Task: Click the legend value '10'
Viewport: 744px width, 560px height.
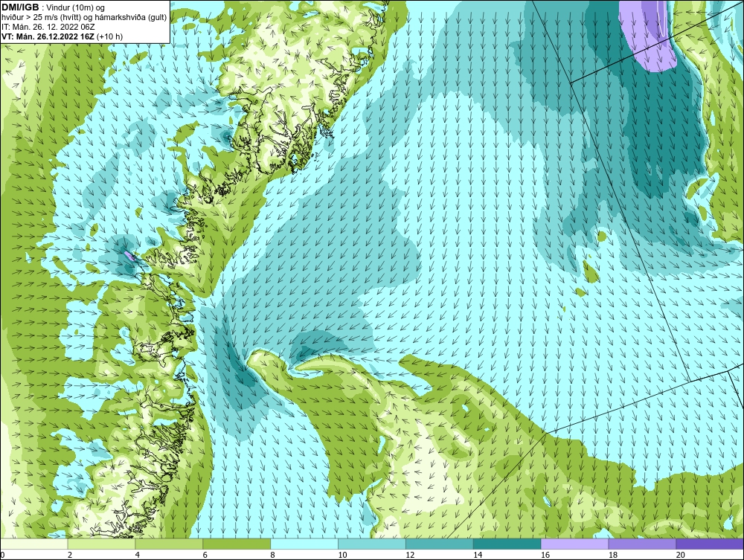Action: click(342, 555)
